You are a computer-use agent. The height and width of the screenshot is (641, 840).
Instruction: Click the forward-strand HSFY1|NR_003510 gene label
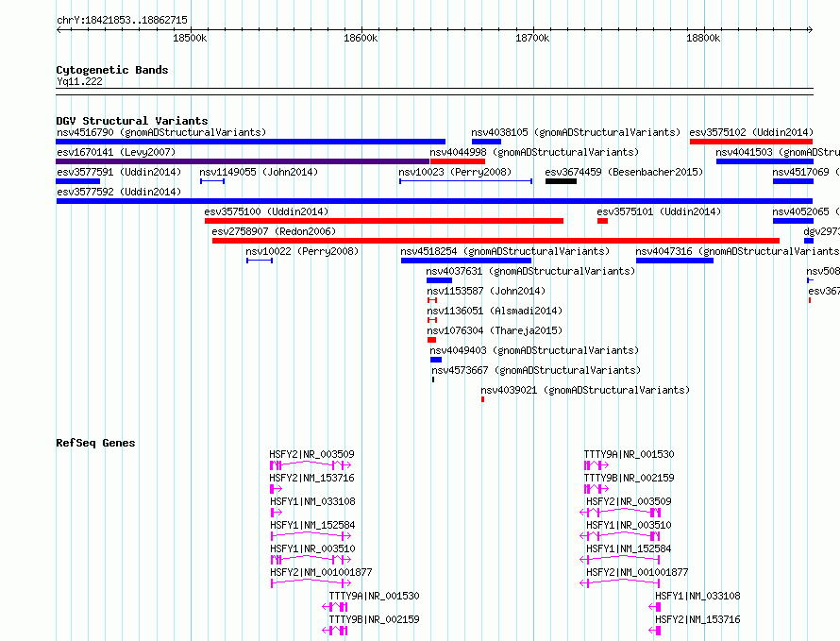[312, 548]
